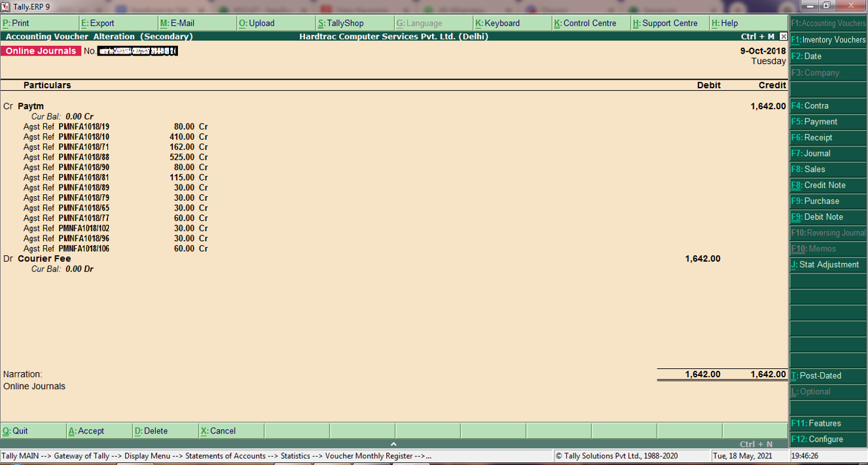Screen dimensions: 868x465
Task: Click the Stat Adjustment button
Action: tap(828, 264)
